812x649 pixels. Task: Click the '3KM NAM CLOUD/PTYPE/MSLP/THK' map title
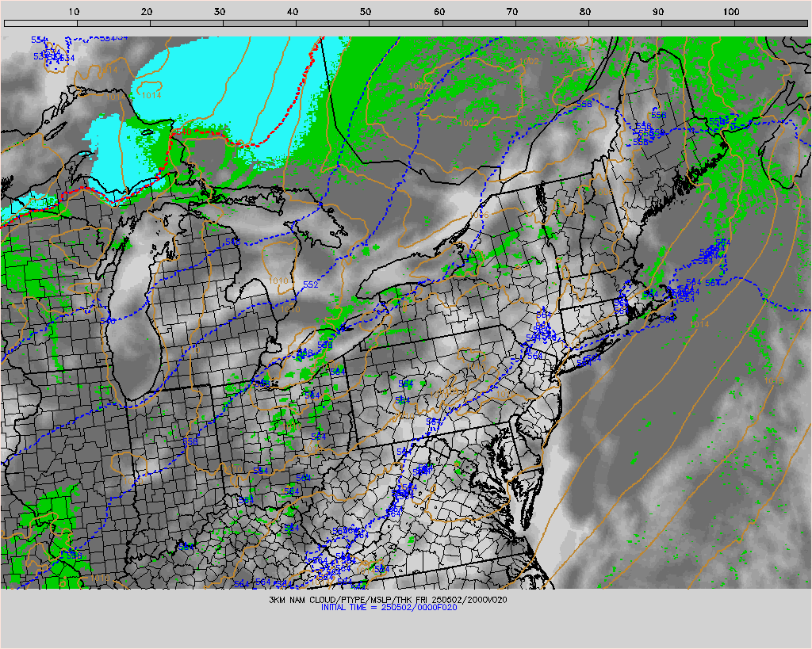(342, 600)
